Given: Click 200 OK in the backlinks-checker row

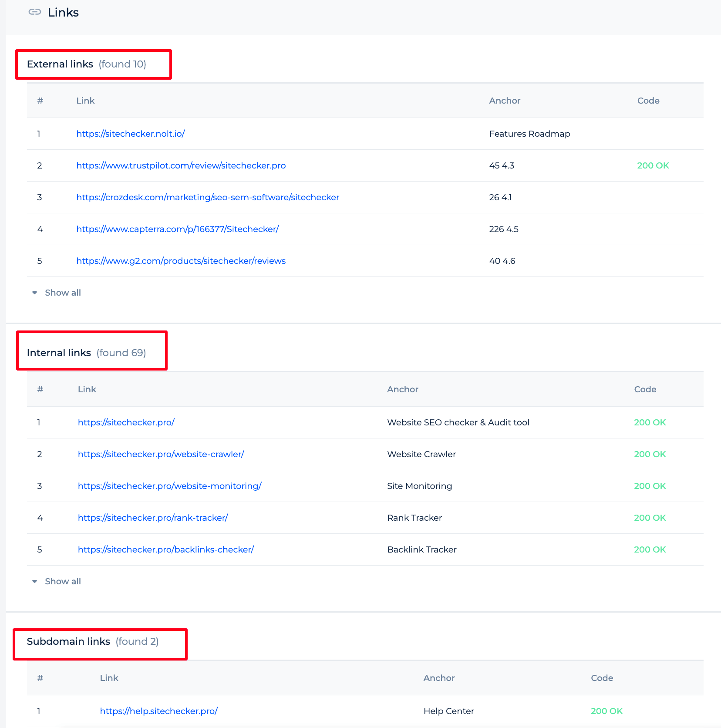Looking at the screenshot, I should [650, 549].
